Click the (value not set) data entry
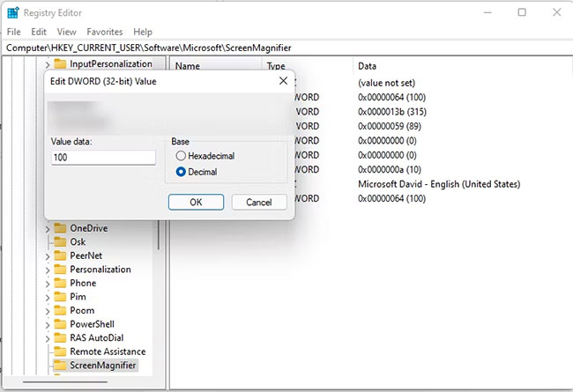573x392 pixels. (387, 83)
